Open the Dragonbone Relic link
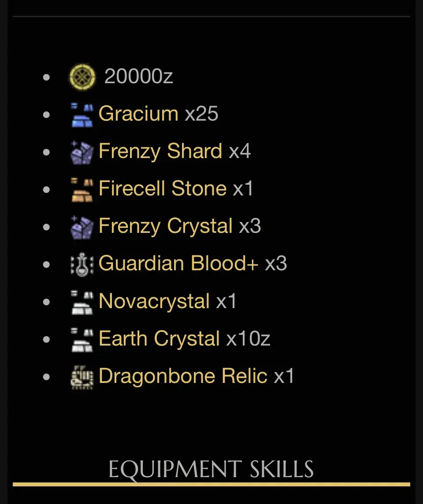 (x=183, y=376)
